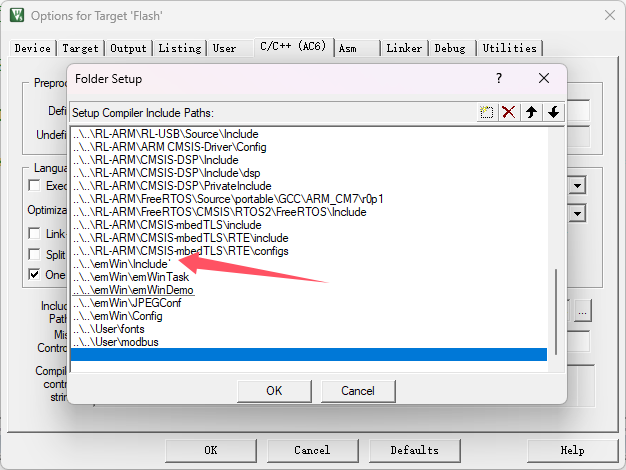Select the C/C++ (AC6) tab
This screenshot has width=626, height=470.
[293, 46]
